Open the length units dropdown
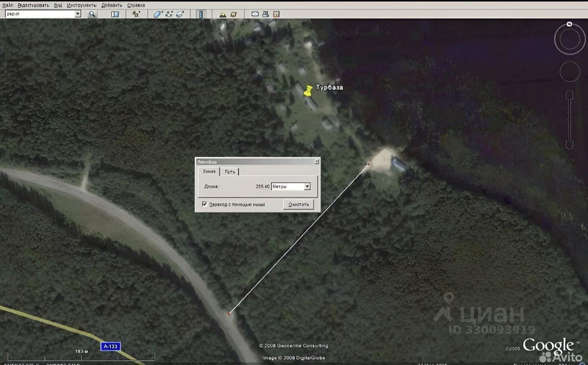Viewport: 588px width, 365px height. tap(291, 186)
